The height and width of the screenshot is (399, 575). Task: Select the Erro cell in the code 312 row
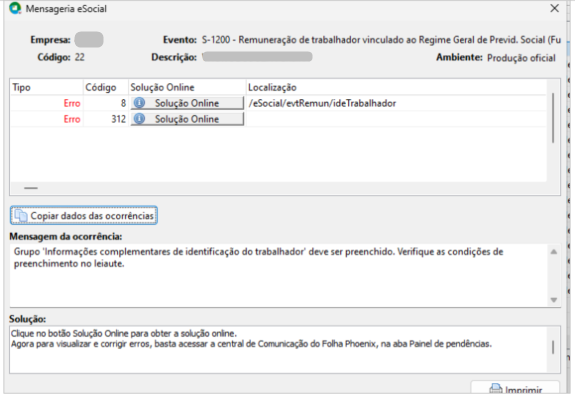47,119
